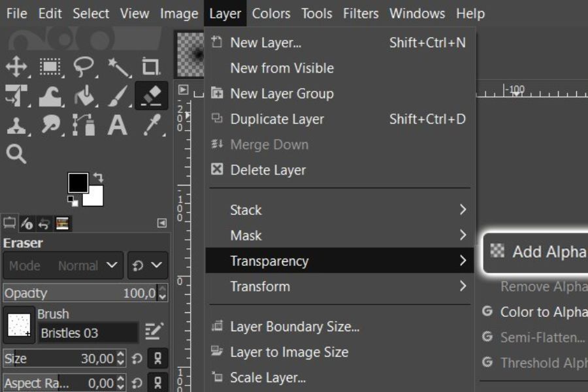Select the Clone stamp tool
Screen dimensions: 588x392
pyautogui.click(x=16, y=125)
